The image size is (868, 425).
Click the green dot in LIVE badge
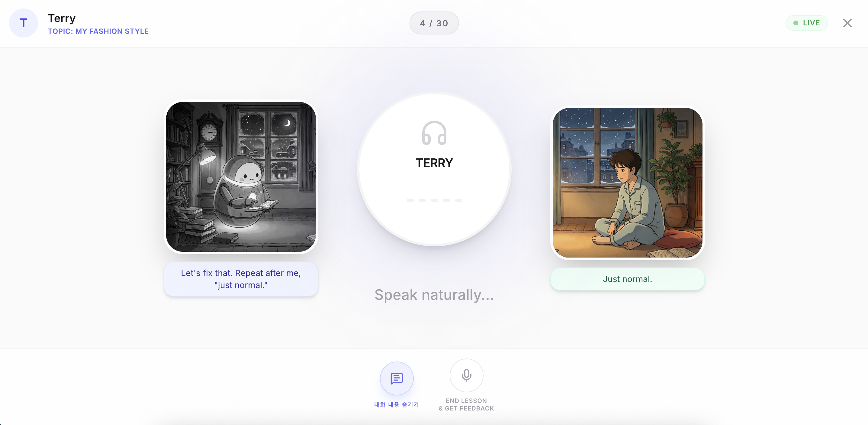click(x=796, y=23)
